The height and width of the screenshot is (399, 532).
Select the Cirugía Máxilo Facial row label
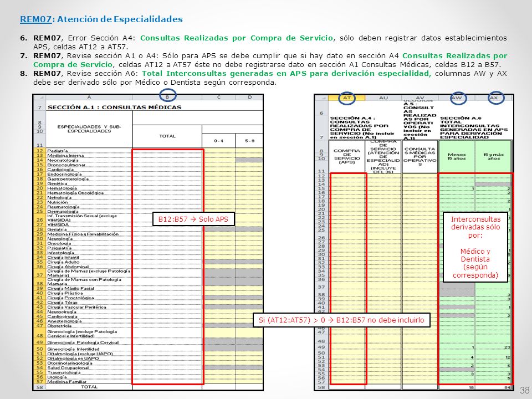pyautogui.click(x=70, y=289)
